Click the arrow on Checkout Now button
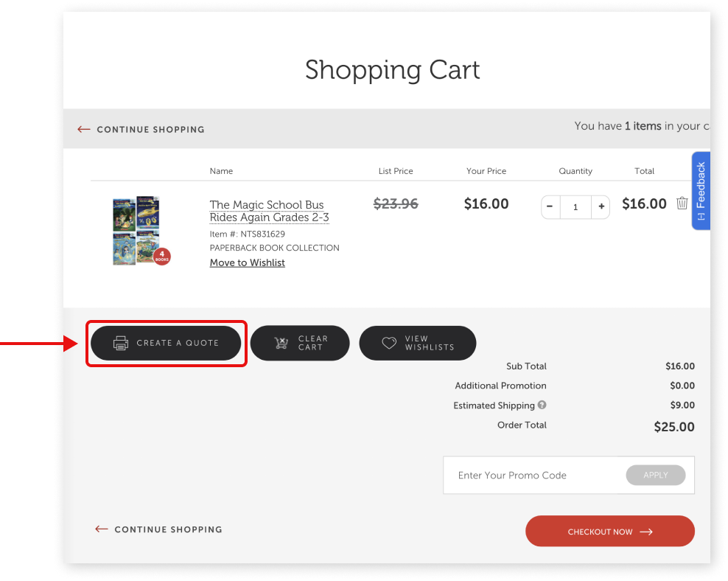This screenshot has height=581, width=728. point(646,532)
